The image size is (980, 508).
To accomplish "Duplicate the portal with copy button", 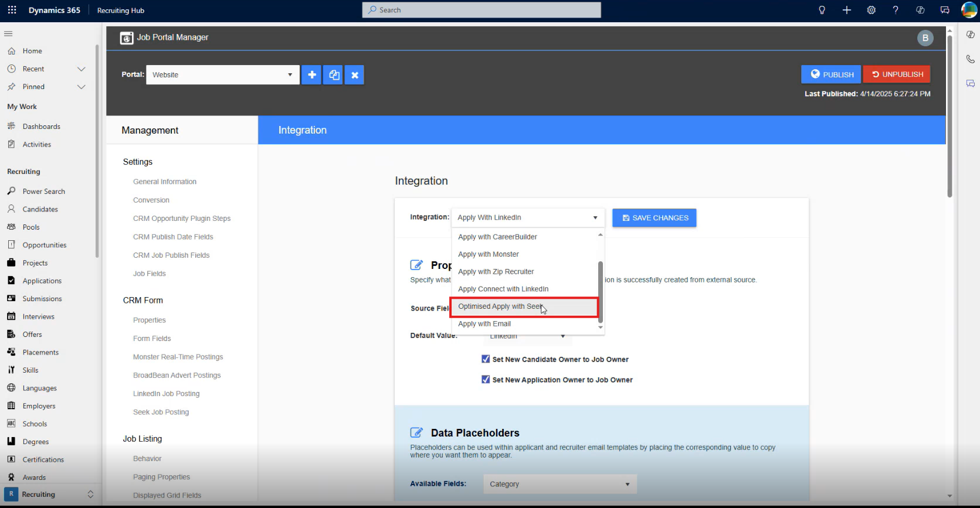I will (334, 75).
